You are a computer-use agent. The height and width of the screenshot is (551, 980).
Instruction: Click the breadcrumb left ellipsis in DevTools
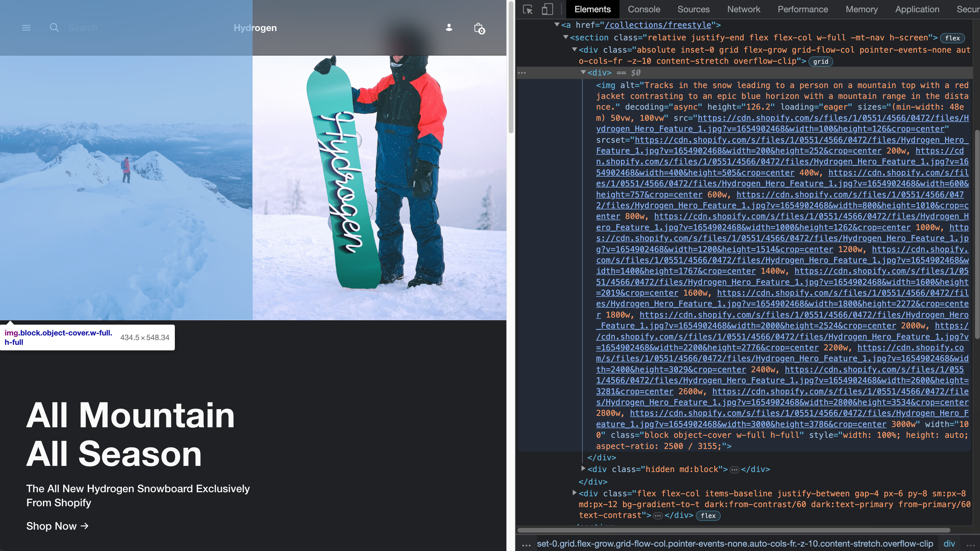(x=527, y=544)
